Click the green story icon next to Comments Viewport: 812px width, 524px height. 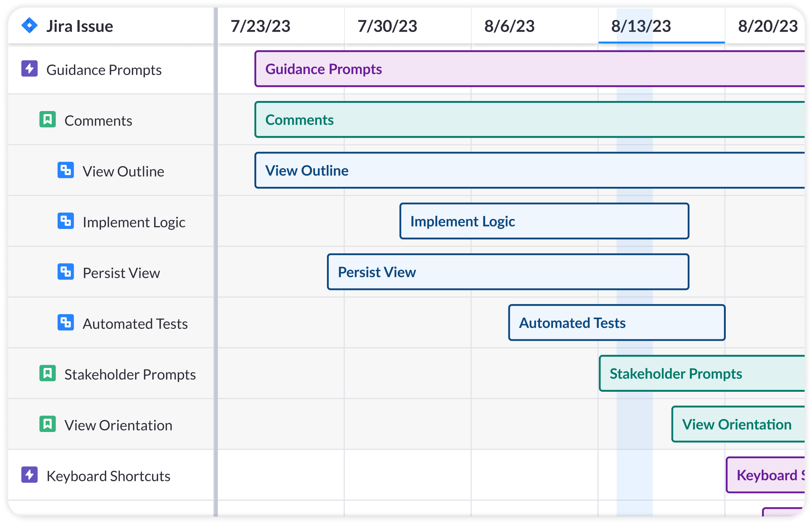[47, 120]
